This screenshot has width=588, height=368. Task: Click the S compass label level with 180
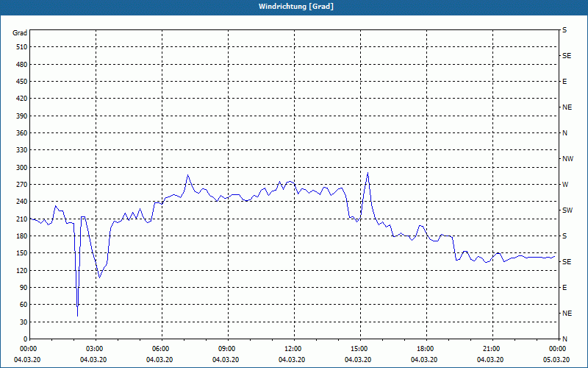[x=564, y=236]
